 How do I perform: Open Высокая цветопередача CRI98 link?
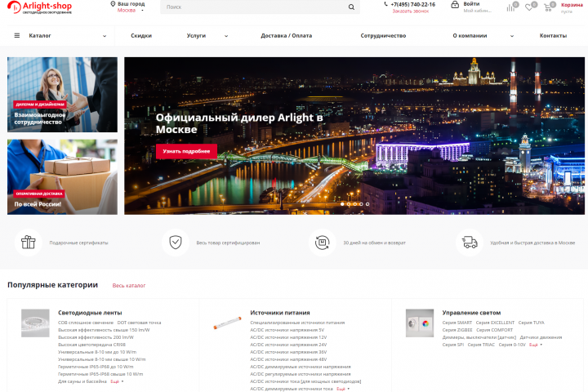91,345
